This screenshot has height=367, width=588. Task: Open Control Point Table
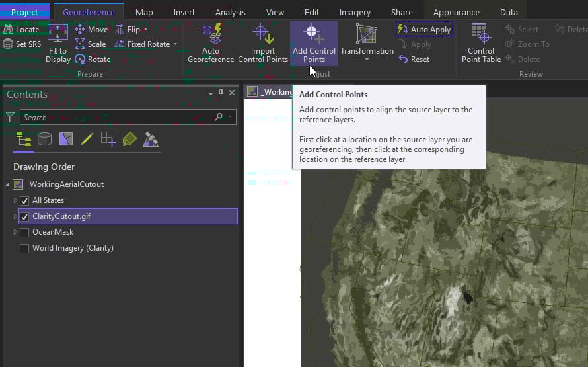click(481, 44)
